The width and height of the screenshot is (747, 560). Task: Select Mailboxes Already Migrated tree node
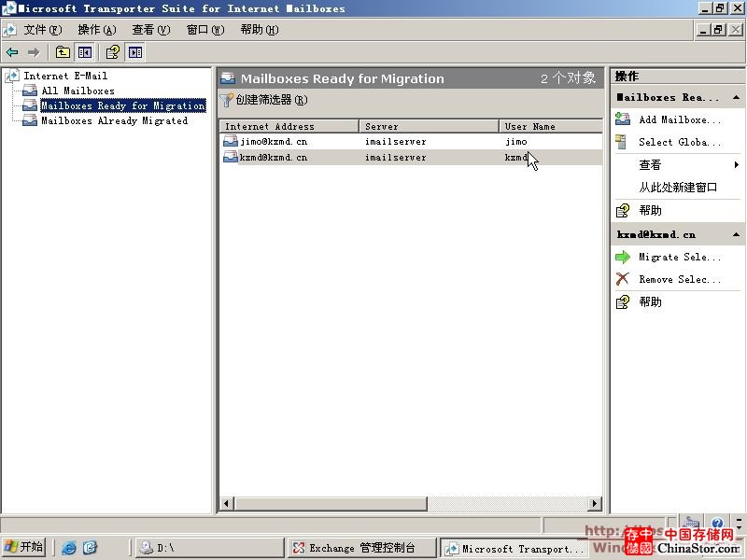pos(114,120)
